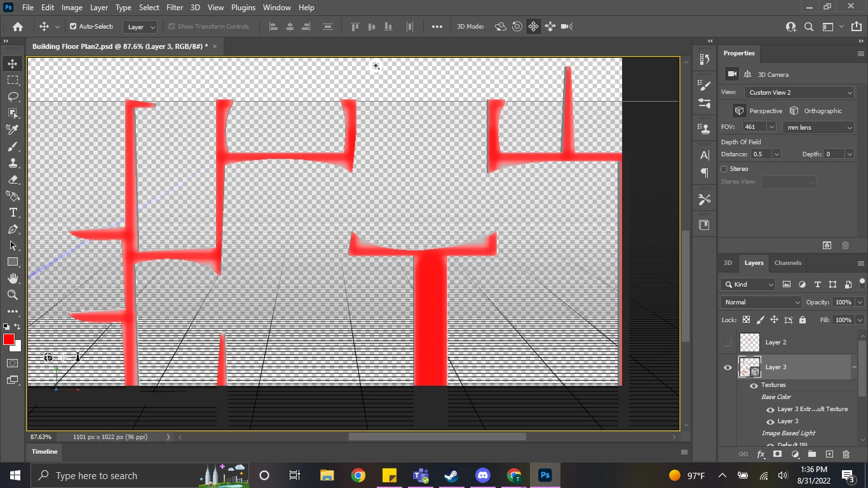Create new fill or adjustment layer

coord(795,454)
